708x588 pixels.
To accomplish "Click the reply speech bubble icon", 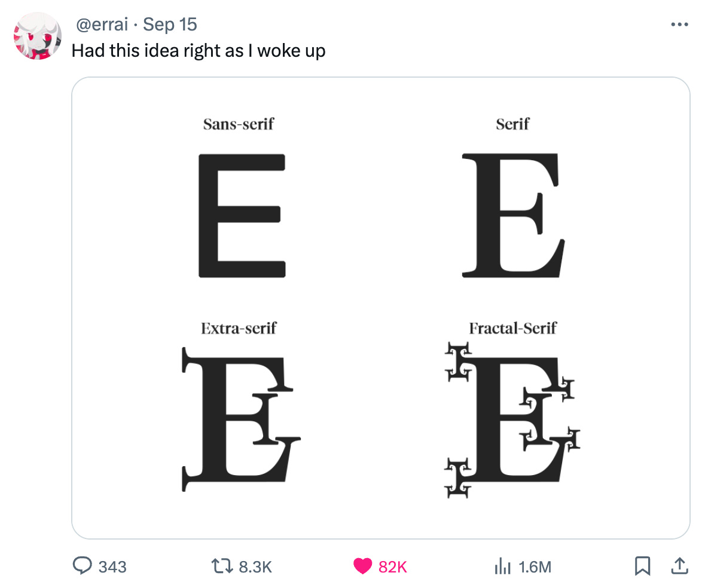I will pyautogui.click(x=82, y=565).
